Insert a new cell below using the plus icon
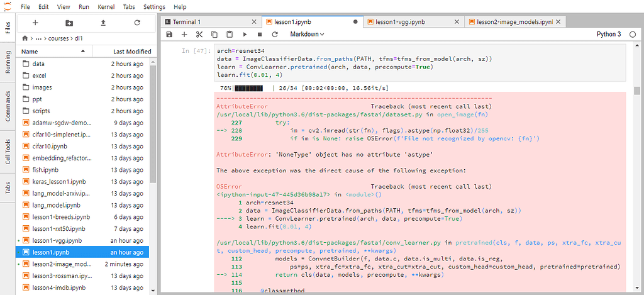 (x=184, y=34)
